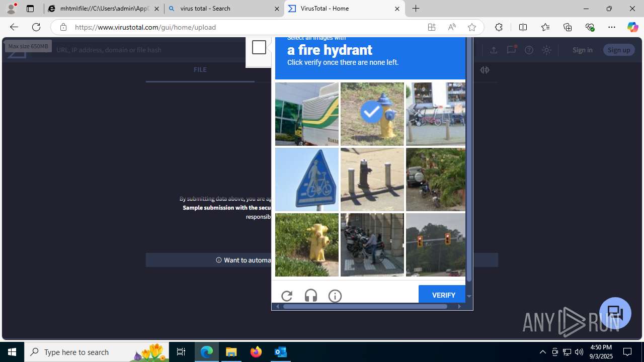
Task: Open tab actions menu
Action: [30, 9]
